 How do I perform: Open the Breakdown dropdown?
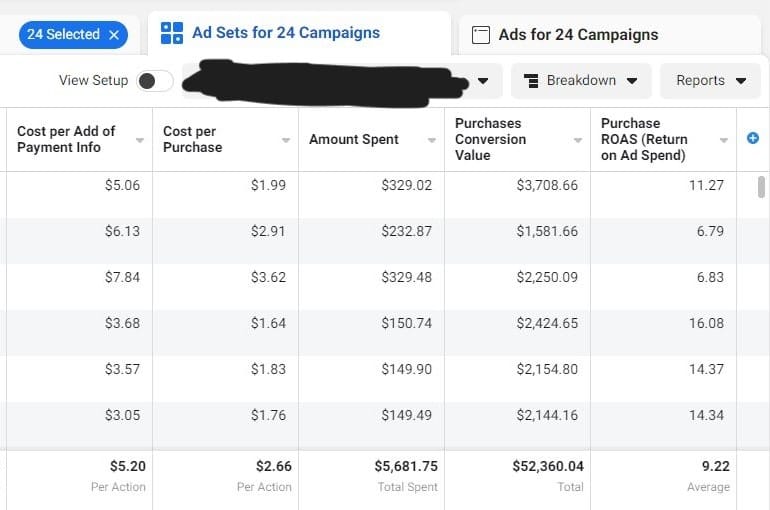point(581,81)
